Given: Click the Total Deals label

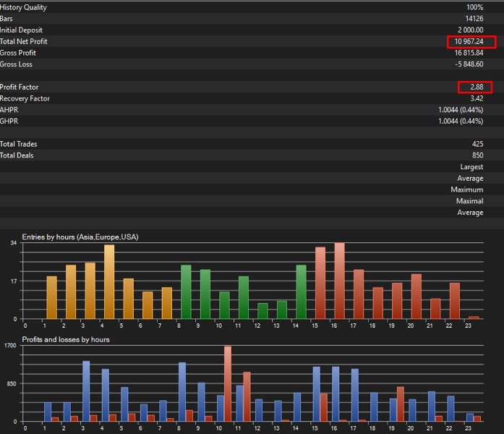Looking at the screenshot, I should tap(17, 156).
